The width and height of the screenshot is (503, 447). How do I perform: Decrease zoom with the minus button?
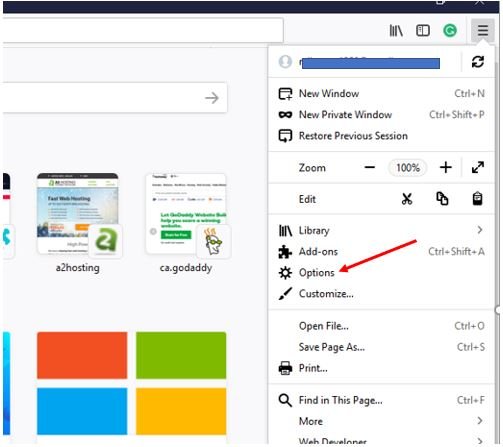click(369, 168)
